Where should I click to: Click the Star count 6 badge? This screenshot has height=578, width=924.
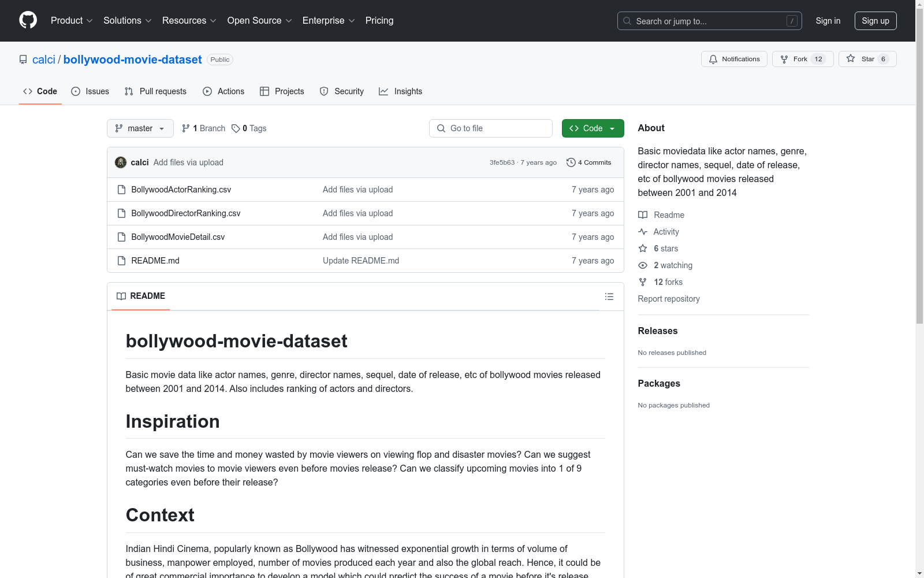click(x=883, y=59)
